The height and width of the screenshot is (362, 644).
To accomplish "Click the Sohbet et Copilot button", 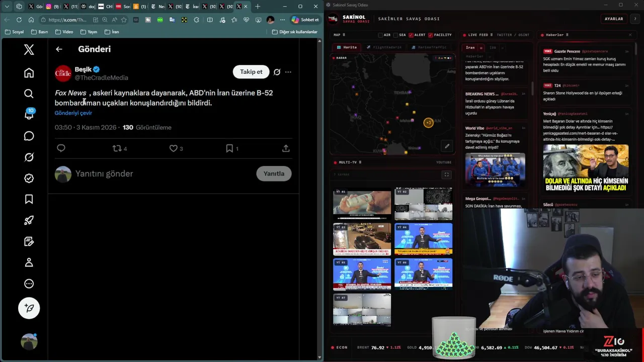I will [305, 20].
